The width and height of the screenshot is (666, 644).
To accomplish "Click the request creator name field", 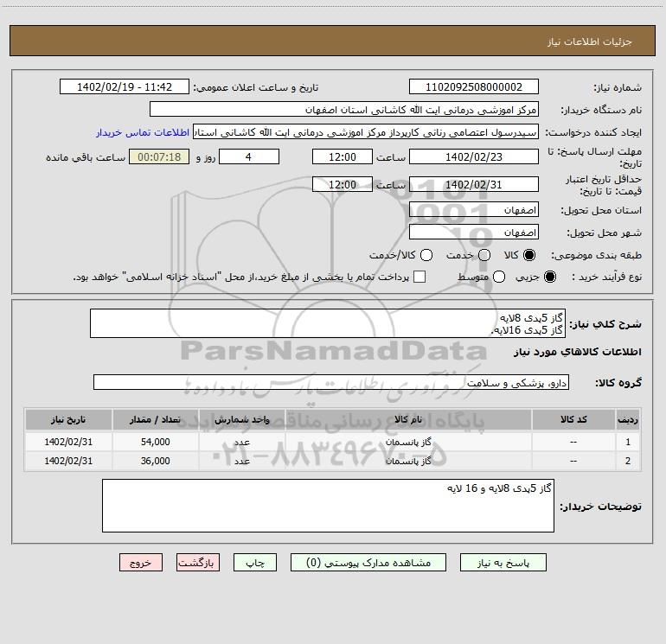I will point(366,132).
